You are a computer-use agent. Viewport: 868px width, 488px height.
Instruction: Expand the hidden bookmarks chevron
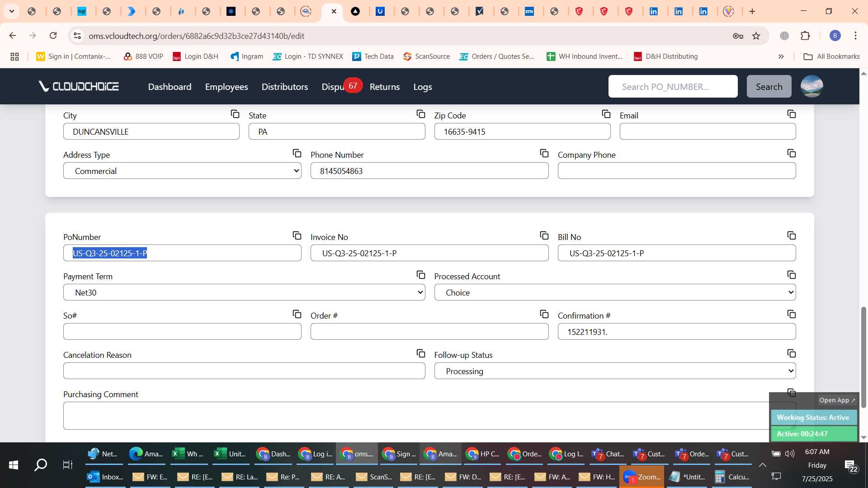coord(781,56)
